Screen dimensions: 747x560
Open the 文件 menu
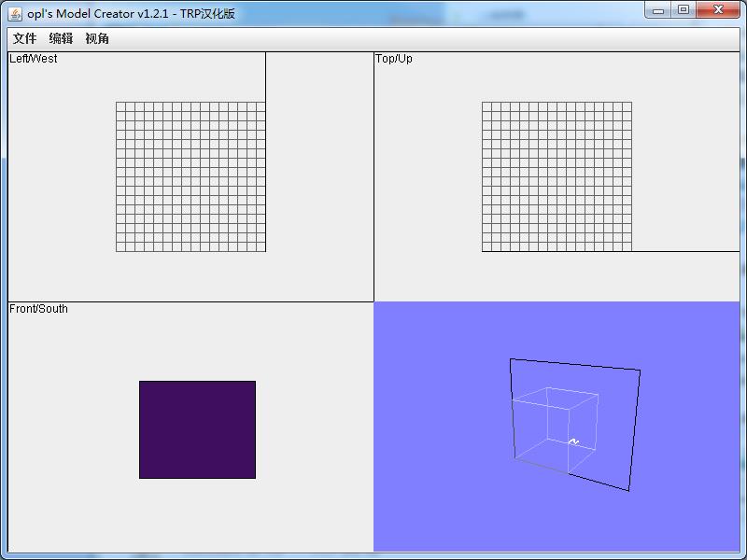[x=24, y=38]
